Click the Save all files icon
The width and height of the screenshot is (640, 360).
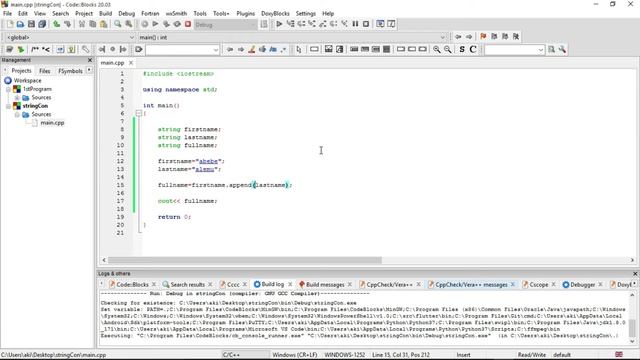(x=42, y=24)
